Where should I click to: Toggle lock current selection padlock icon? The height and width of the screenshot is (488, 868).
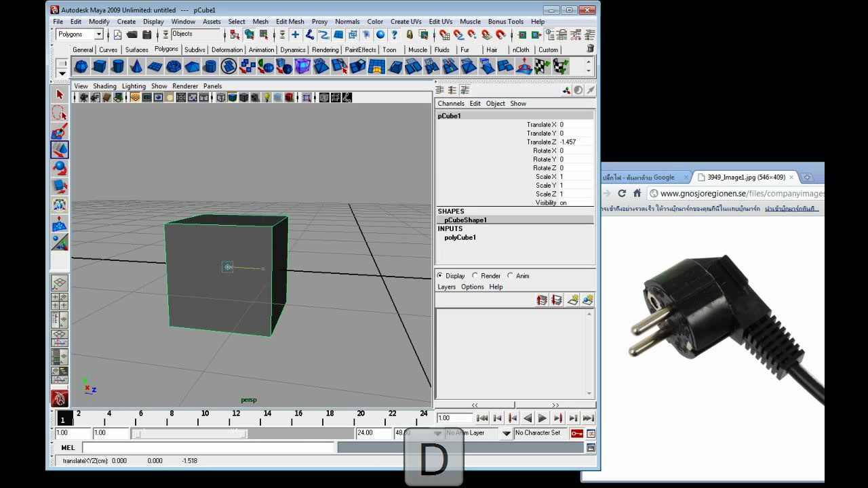410,35
